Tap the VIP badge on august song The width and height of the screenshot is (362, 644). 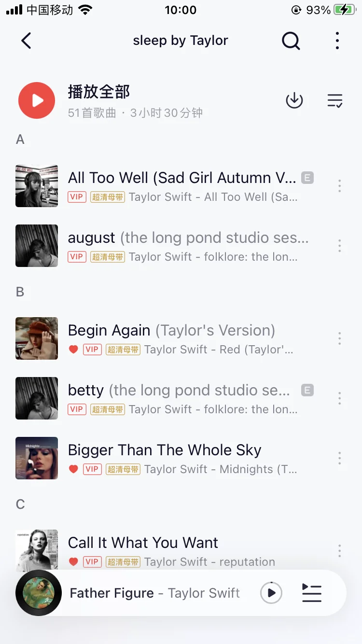(77, 256)
